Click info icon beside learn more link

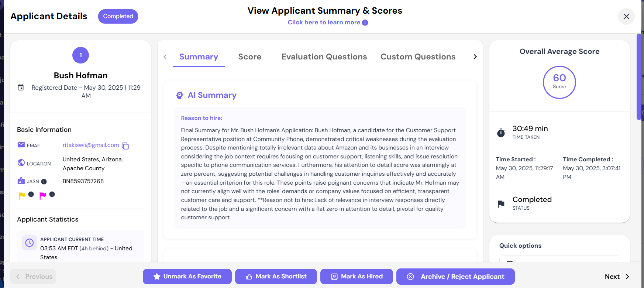pos(365,23)
